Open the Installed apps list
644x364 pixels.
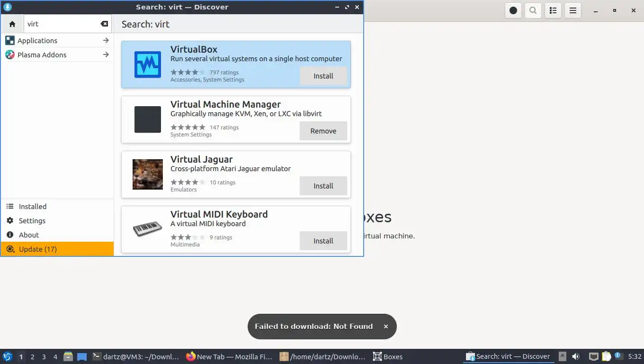tap(57, 207)
